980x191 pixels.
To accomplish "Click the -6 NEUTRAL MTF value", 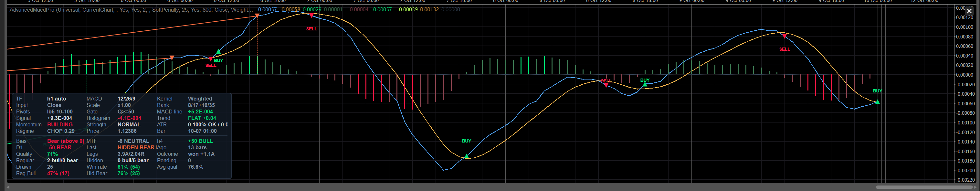I will coord(133,141).
